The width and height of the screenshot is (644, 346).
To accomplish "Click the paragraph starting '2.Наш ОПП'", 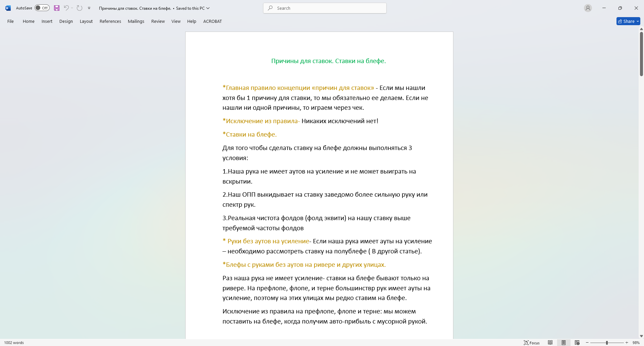I will click(x=325, y=200).
